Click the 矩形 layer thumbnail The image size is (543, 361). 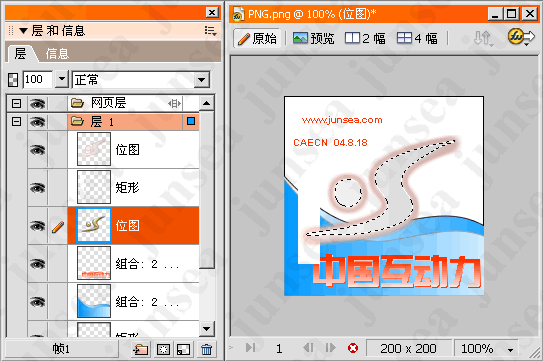94,187
